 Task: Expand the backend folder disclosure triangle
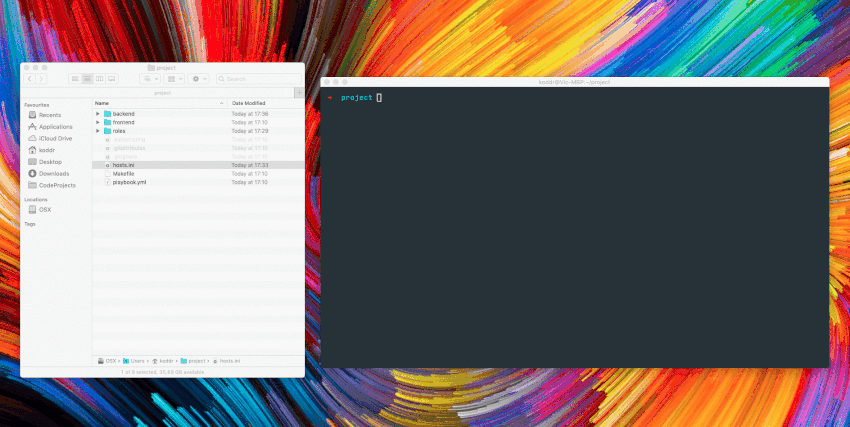98,114
